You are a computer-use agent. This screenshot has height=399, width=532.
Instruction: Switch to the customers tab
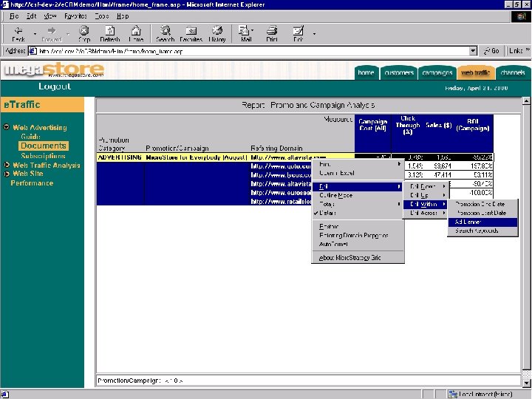(x=399, y=72)
